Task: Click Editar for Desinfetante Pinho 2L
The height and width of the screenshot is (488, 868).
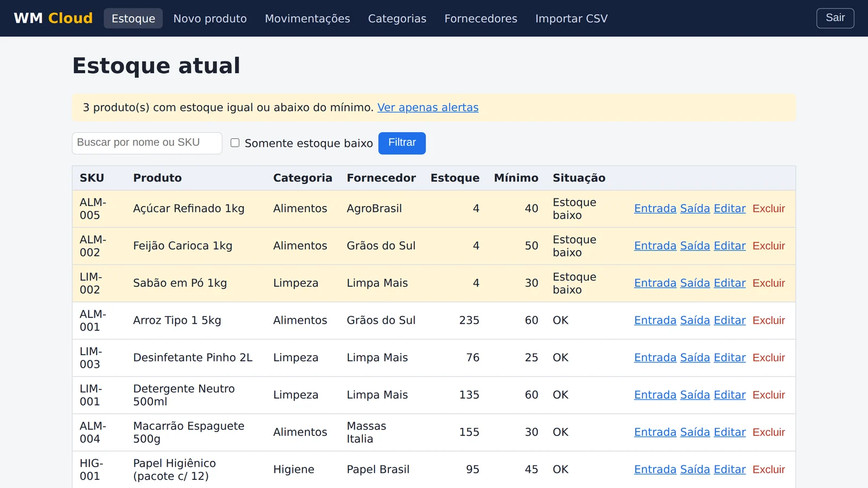Action: [730, 358]
